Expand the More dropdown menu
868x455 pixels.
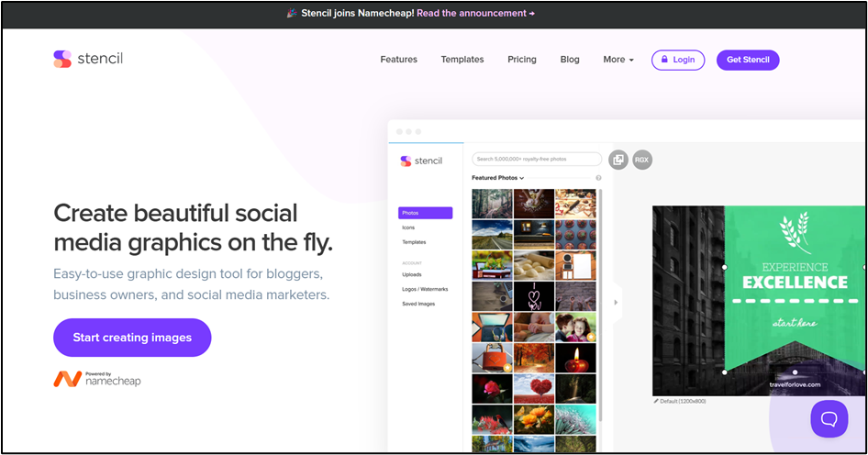pos(618,60)
